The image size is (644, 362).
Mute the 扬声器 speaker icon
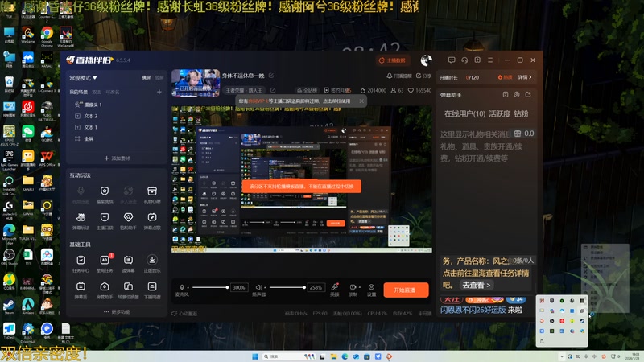click(258, 287)
